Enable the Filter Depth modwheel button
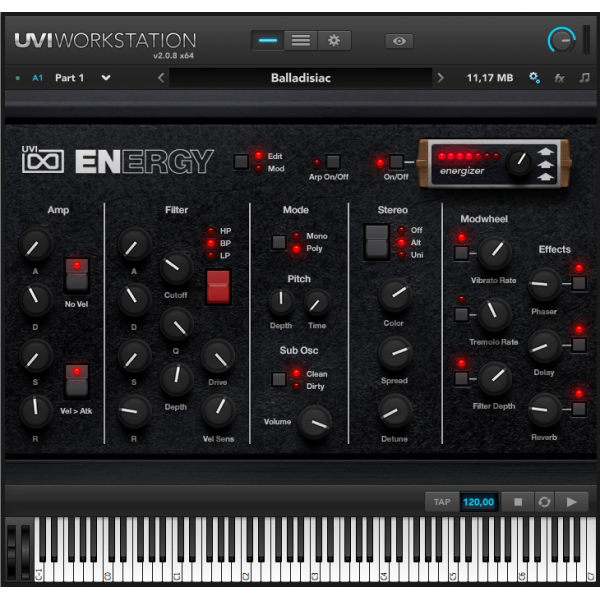The image size is (600, 600). tap(461, 378)
